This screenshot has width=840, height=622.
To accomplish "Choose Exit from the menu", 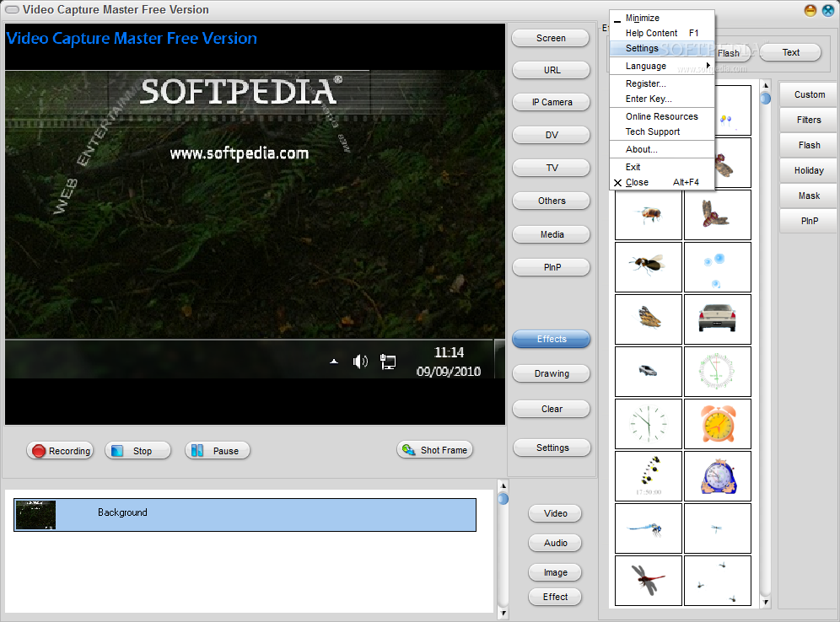I will [x=662, y=167].
